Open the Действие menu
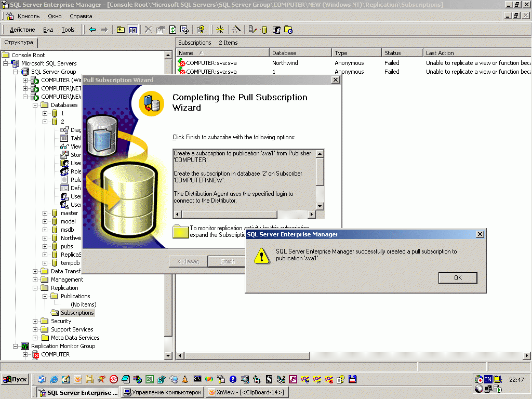Viewport: 532px width, 399px height. (22, 30)
